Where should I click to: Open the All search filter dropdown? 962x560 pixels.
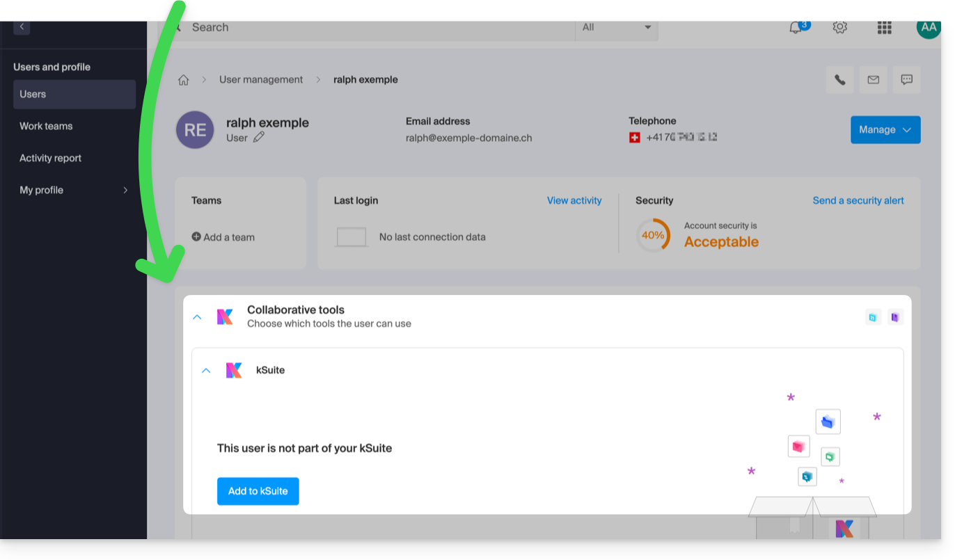(x=617, y=28)
